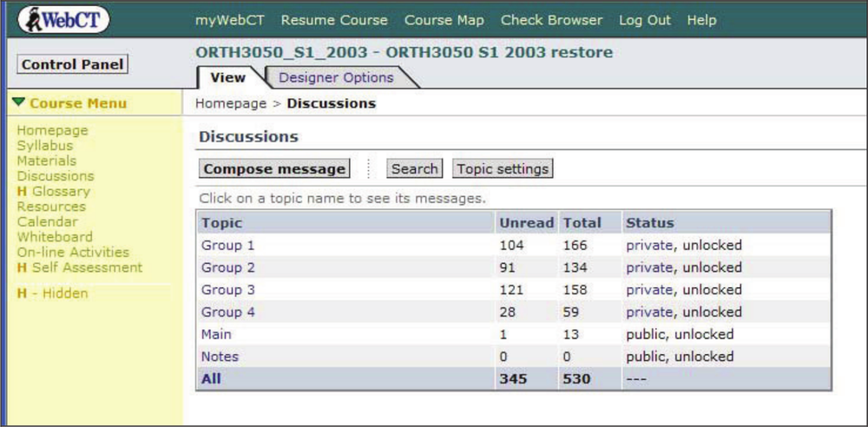The image size is (868, 427).
Task: Click the 'H - Hidden' legend text
Action: (x=53, y=293)
